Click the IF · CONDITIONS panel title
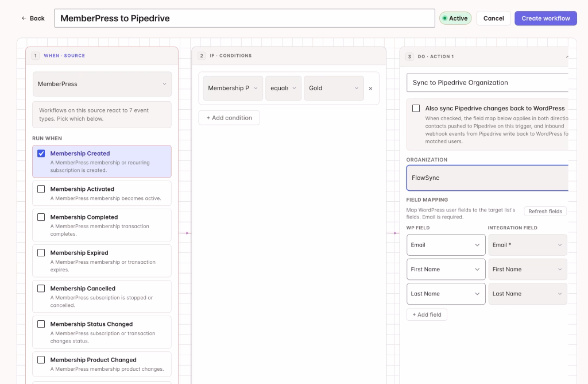The height and width of the screenshot is (384, 588). (x=231, y=56)
